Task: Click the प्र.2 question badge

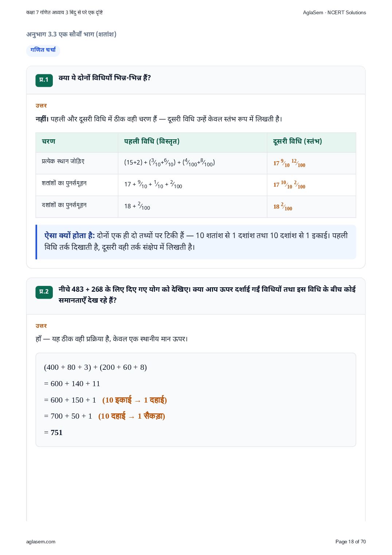Action: [x=44, y=292]
